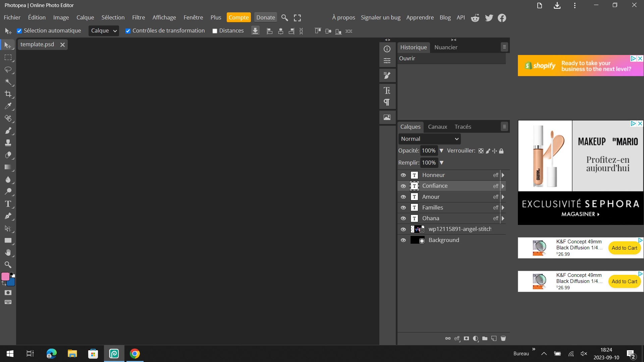The width and height of the screenshot is (644, 362).
Task: Open the Opacité percentage dropdown arrow
Action: [x=441, y=151]
